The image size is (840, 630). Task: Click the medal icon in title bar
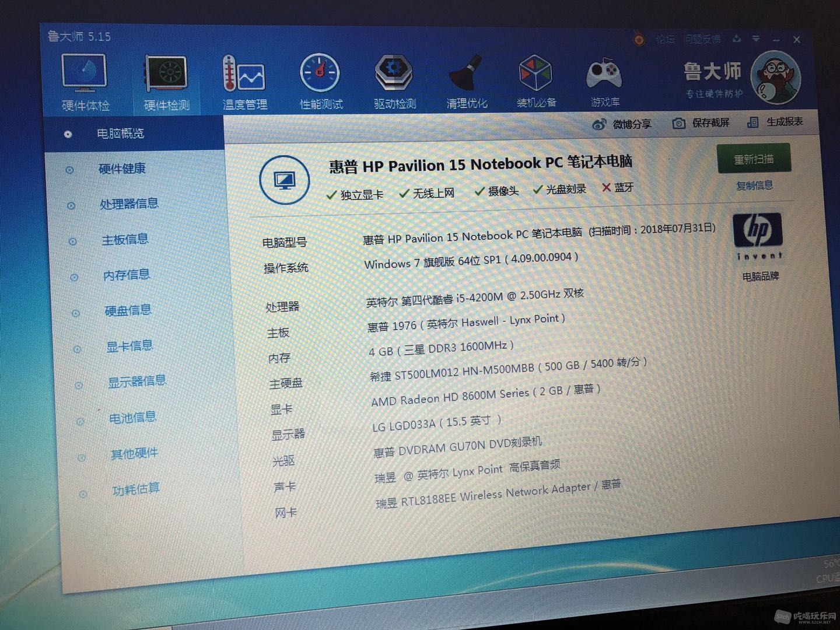639,40
